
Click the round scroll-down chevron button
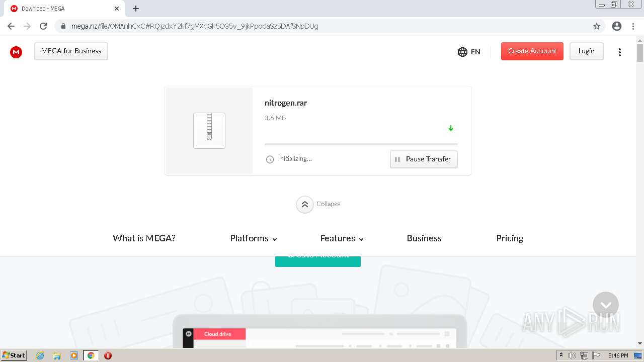(x=606, y=305)
